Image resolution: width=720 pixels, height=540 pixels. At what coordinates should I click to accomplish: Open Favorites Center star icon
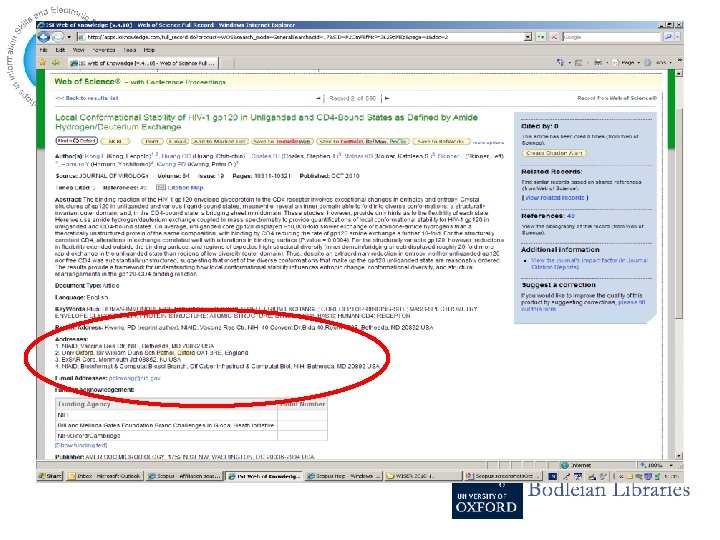pyautogui.click(x=43, y=62)
